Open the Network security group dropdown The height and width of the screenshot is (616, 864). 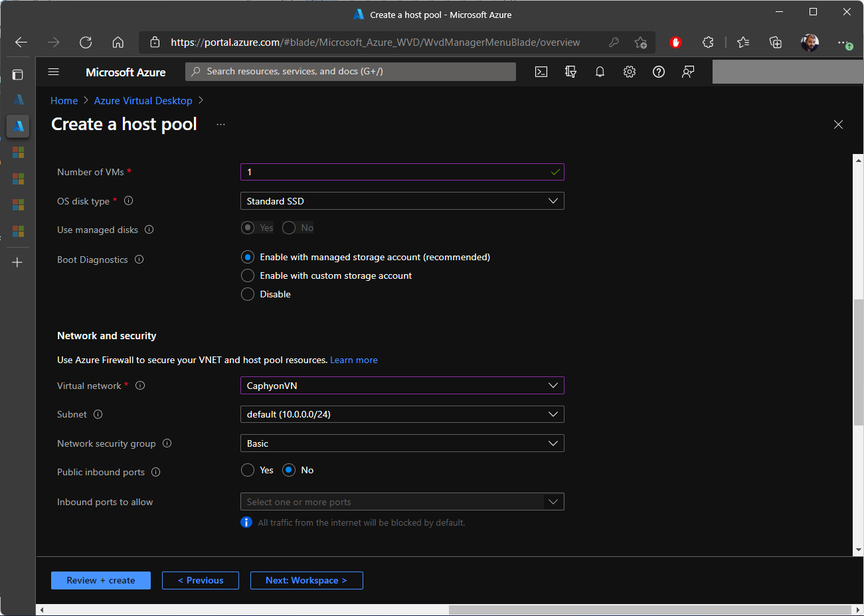402,443
